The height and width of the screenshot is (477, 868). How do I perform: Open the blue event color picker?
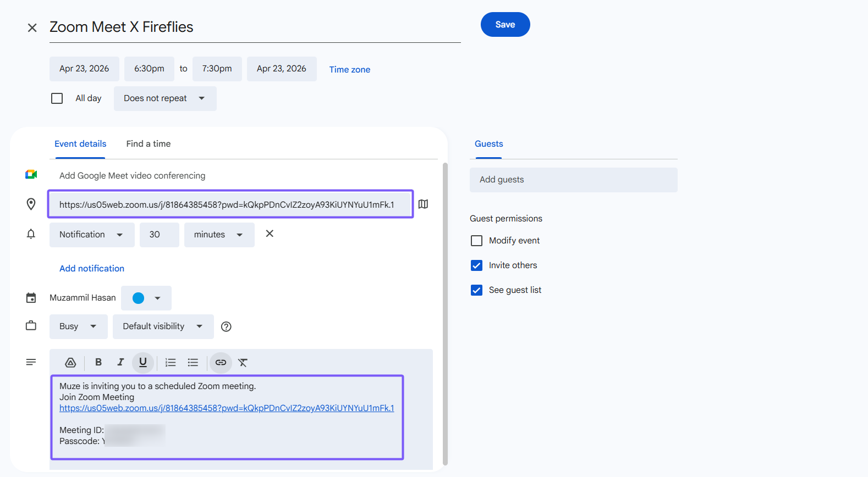pos(146,298)
